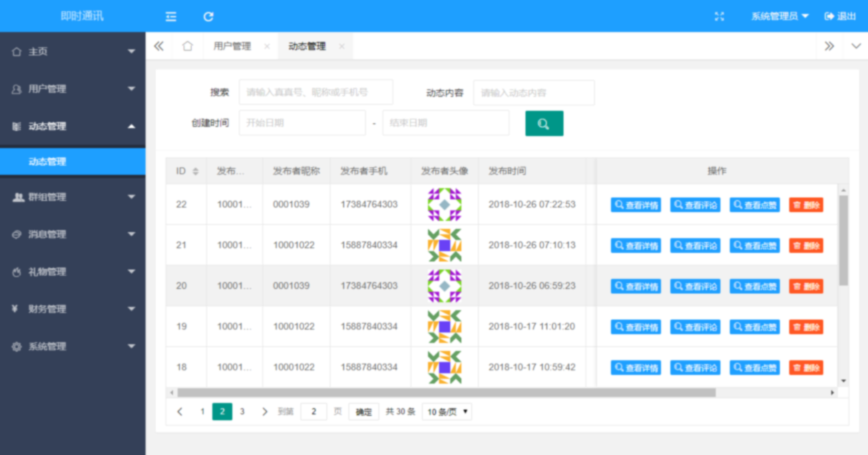This screenshot has width=868, height=455.
Task: Expand 主页 in the sidebar
Action: click(73, 51)
